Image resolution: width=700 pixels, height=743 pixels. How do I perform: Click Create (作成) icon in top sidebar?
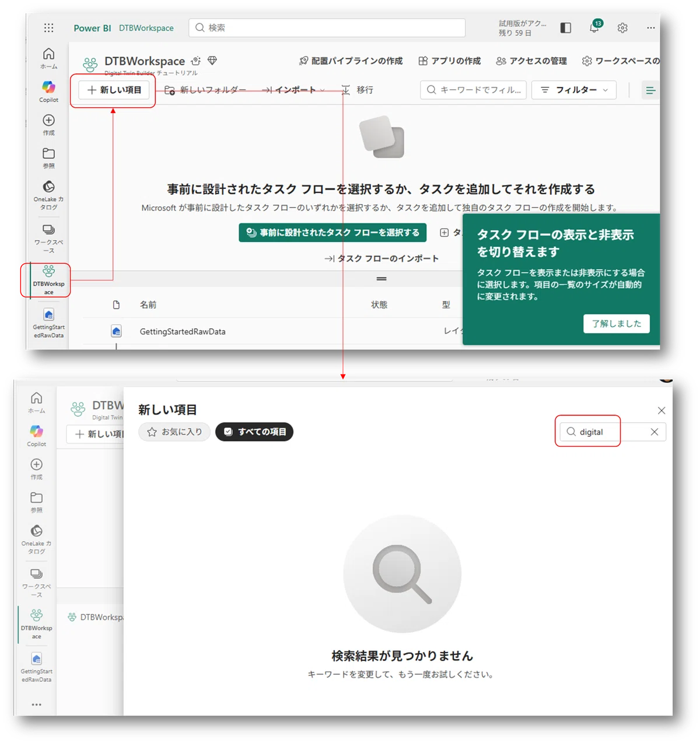[x=48, y=124]
